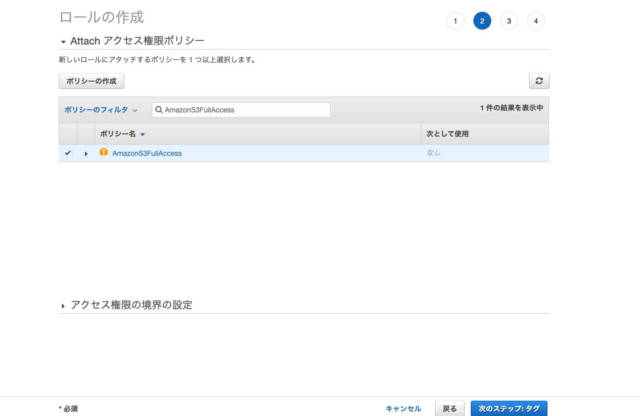Viewport: 640px width, 416px height.
Task: Jump to wizard step 3
Action: [509, 21]
